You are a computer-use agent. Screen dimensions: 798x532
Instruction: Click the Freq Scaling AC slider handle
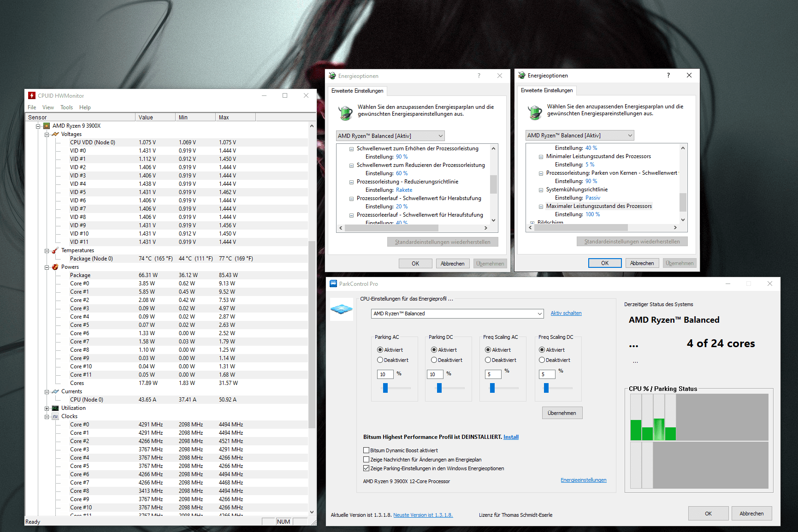click(x=492, y=388)
